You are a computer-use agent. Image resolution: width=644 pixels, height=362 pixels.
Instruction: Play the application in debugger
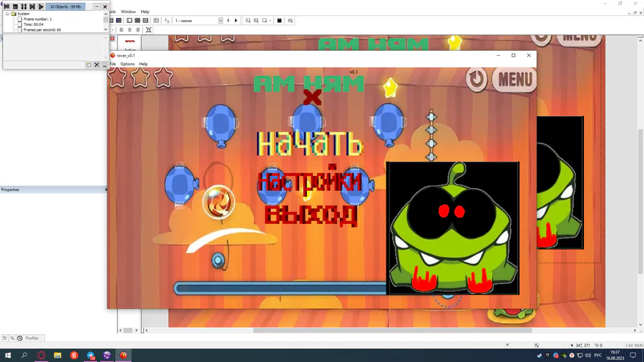coord(41,6)
